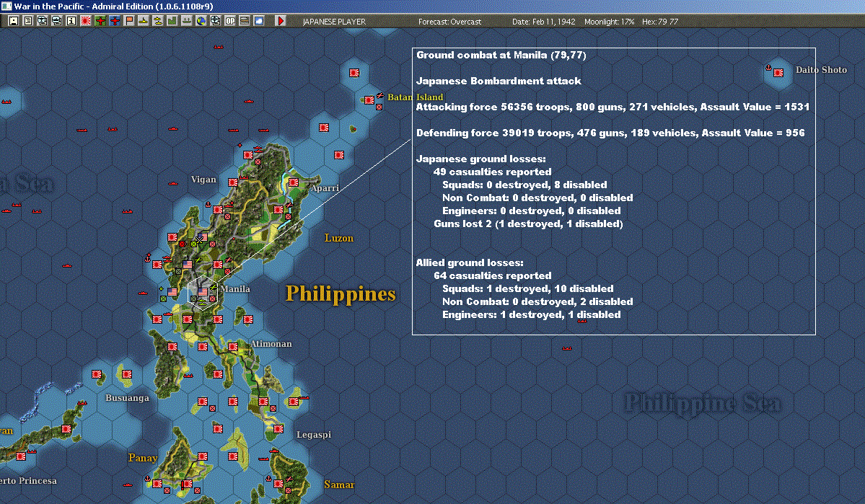The image size is (865, 504).
Task: Click the Hex: 79 77 status text
Action: [660, 22]
